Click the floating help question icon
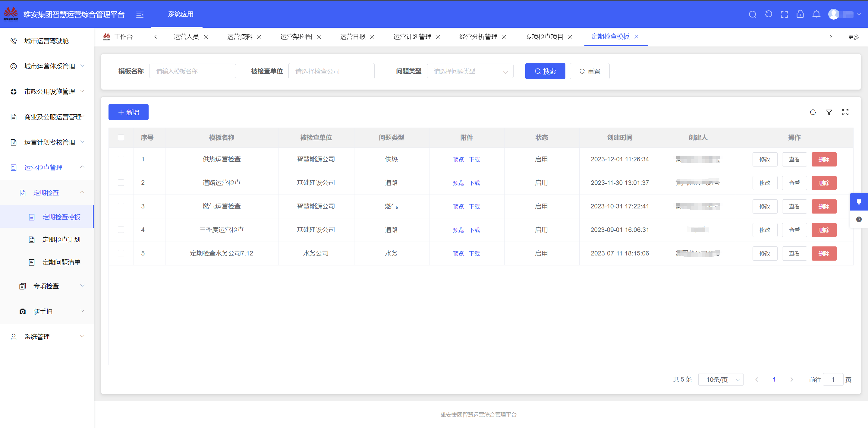 click(x=859, y=219)
